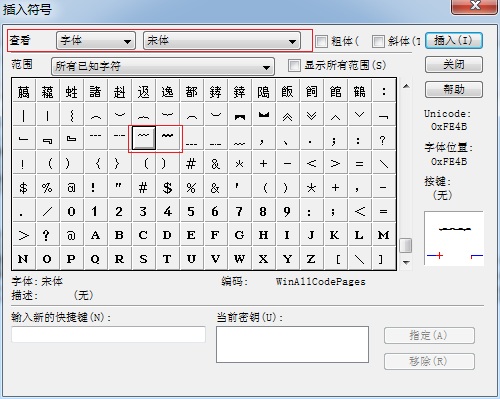
Task: Enable the 斜体 italic checkbox
Action: coord(378,41)
